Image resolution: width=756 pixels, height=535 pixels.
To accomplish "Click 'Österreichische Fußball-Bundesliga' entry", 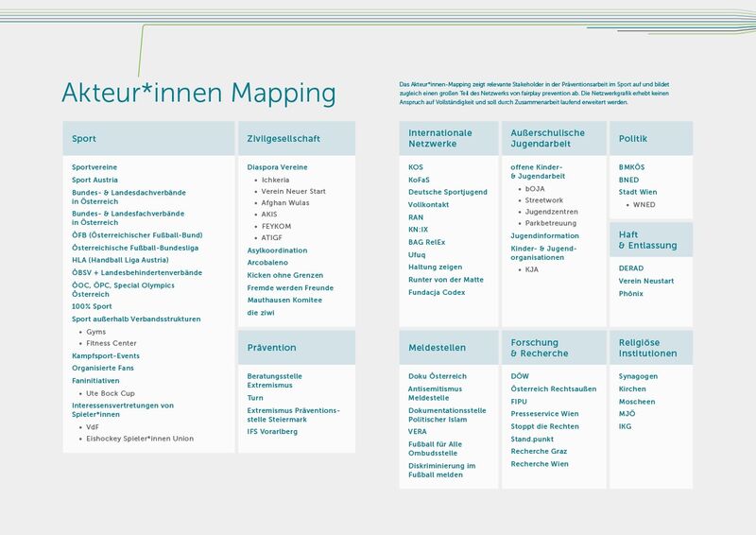I will tap(135, 248).
